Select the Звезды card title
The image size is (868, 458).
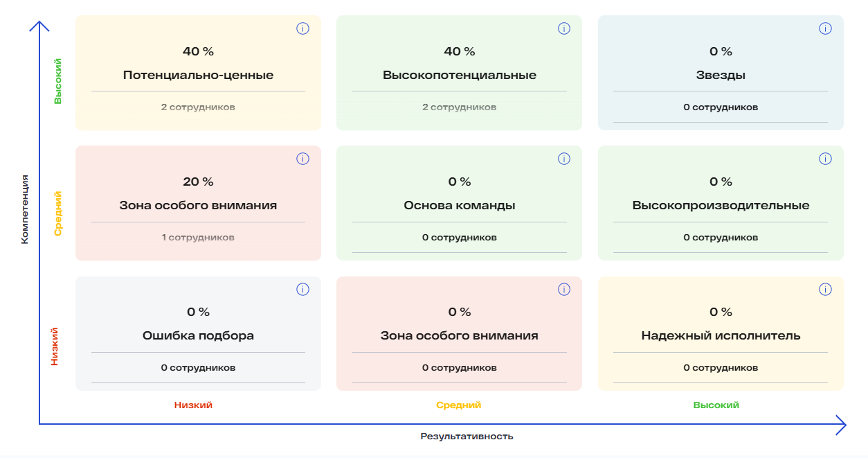pyautogui.click(x=721, y=75)
